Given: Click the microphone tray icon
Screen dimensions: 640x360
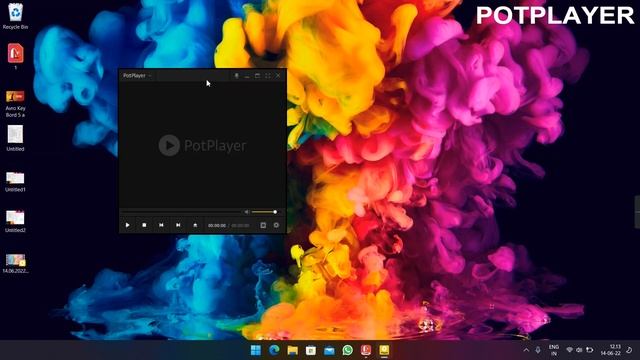Looking at the screenshot, I should pyautogui.click(x=538, y=350).
